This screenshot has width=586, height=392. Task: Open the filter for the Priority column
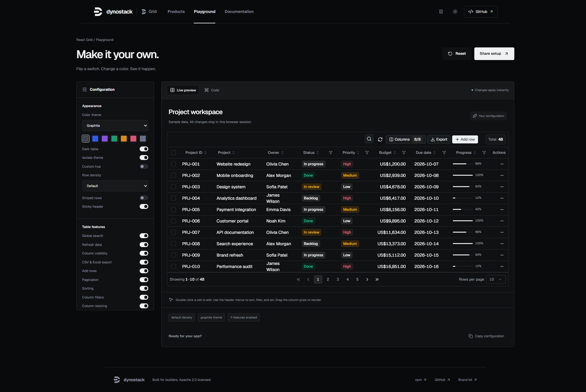367,153
